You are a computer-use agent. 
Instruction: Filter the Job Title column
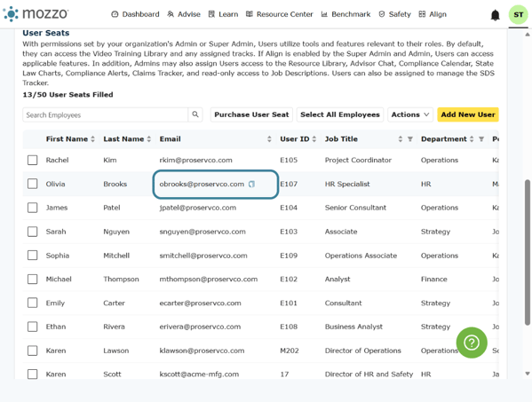[409, 139]
